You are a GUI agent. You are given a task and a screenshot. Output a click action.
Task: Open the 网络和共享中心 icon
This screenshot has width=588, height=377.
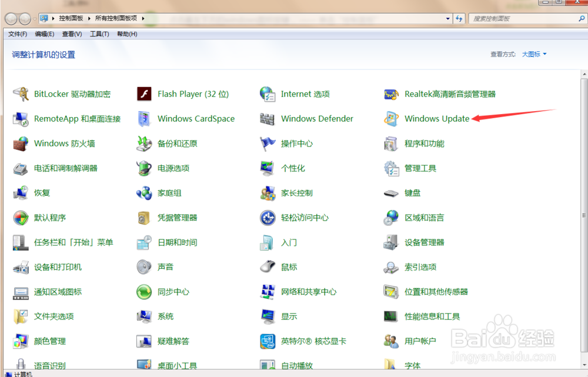[x=268, y=292]
